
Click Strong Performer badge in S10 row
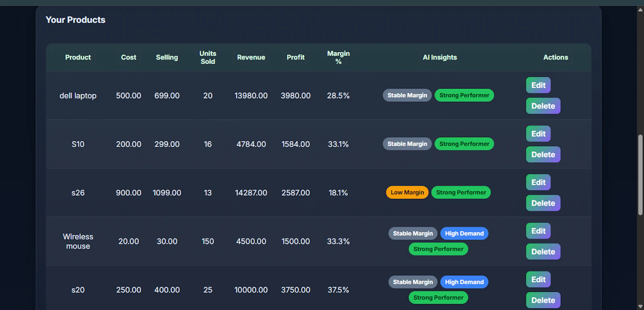464,144
